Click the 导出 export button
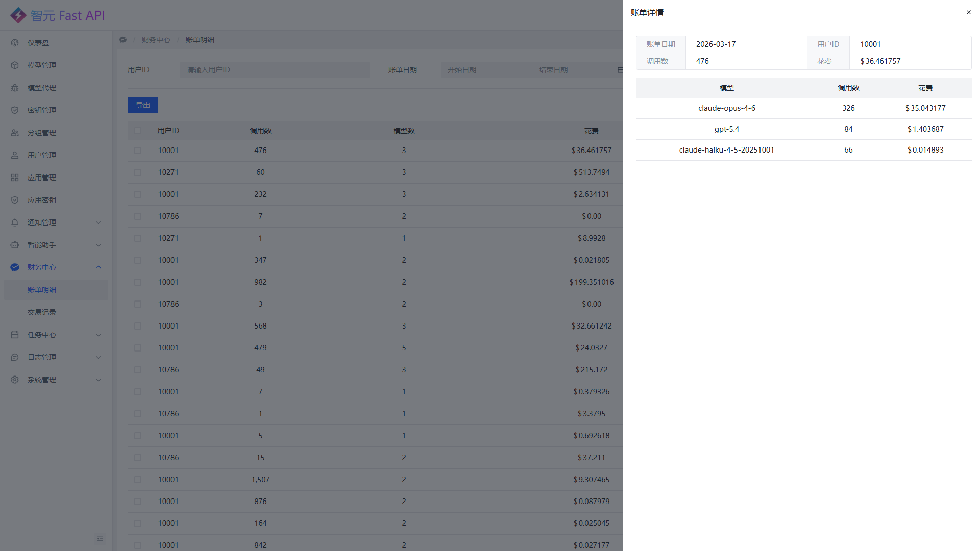 pos(143,105)
